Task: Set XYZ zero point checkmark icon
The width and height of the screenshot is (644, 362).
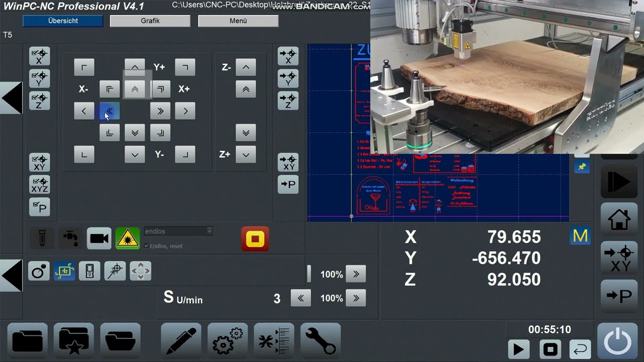Action: point(39,185)
